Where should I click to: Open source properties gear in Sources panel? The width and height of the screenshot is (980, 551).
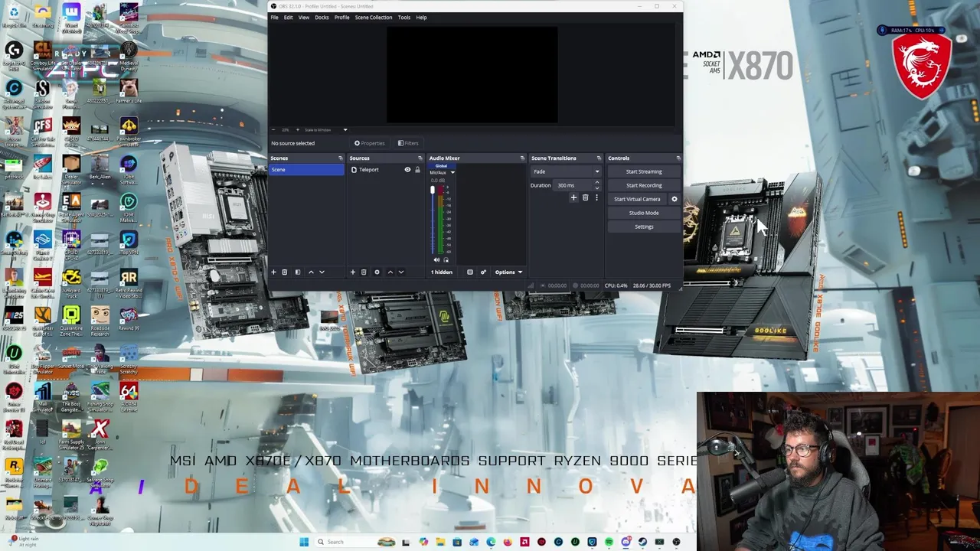click(377, 272)
